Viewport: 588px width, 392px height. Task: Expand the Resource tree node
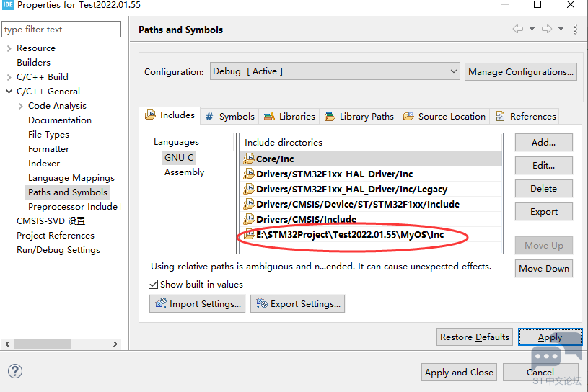point(9,48)
